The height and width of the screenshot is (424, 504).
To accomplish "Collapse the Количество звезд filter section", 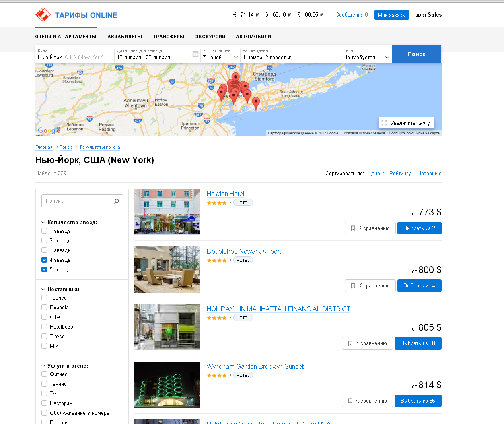I will pyautogui.click(x=69, y=222).
